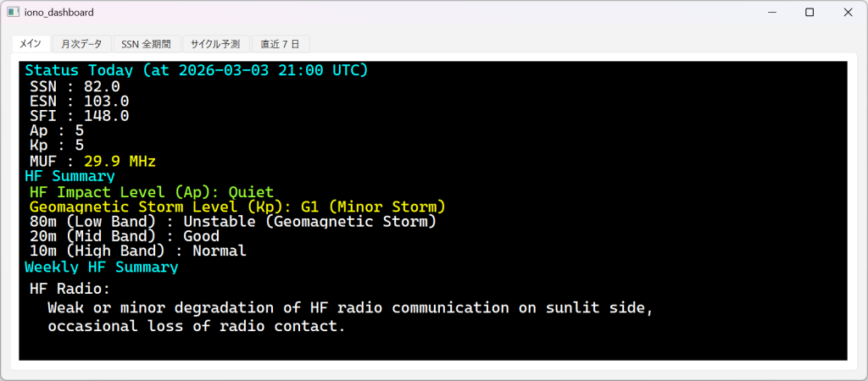Click the HF Impact Level (Ap) Quiet line
The height and width of the screenshot is (381, 868).
tap(152, 192)
